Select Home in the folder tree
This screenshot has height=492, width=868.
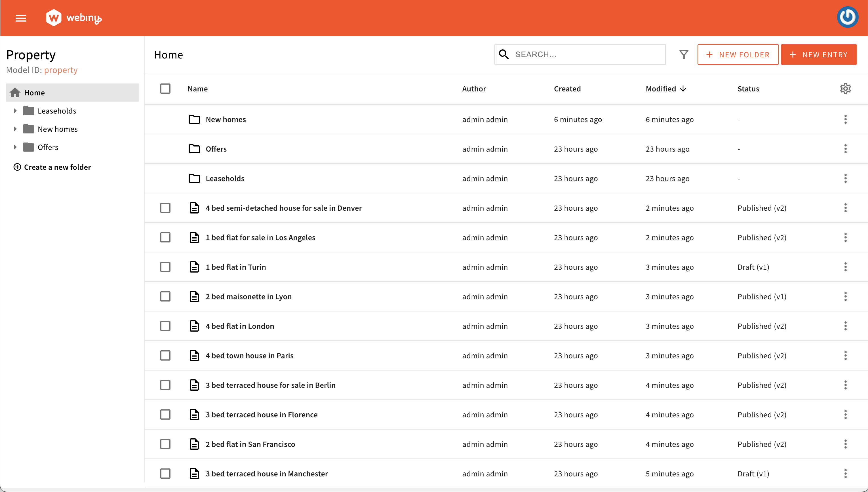click(x=34, y=93)
